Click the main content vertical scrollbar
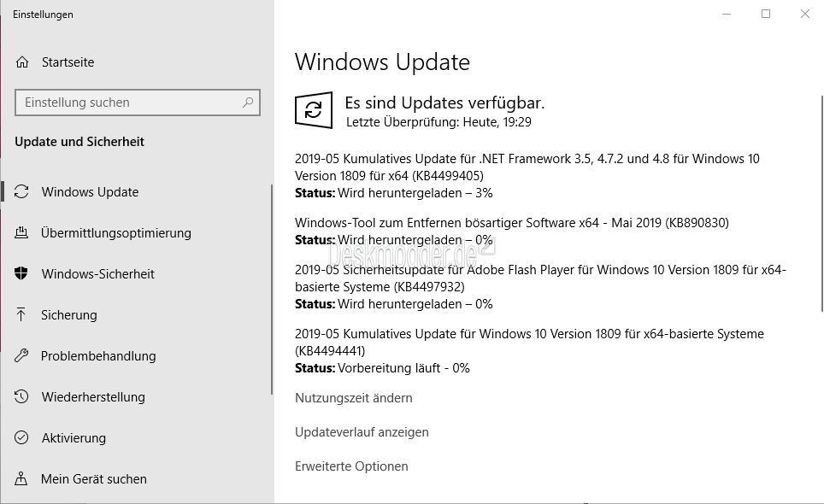This screenshot has width=824, height=504. pyautogui.click(x=822, y=204)
